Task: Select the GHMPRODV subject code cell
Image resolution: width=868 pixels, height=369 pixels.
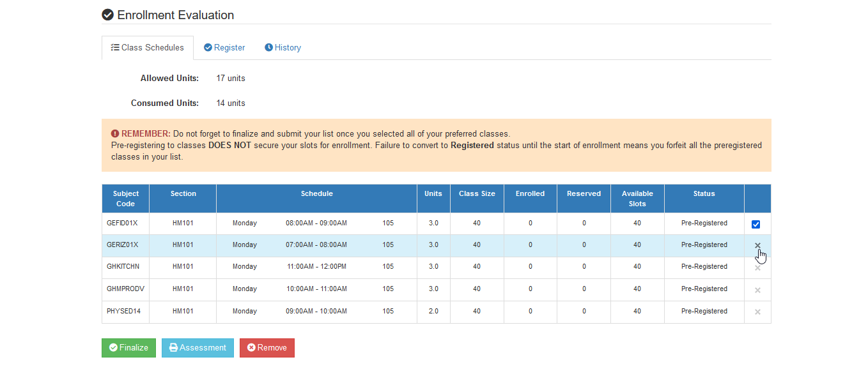Action: tap(125, 289)
